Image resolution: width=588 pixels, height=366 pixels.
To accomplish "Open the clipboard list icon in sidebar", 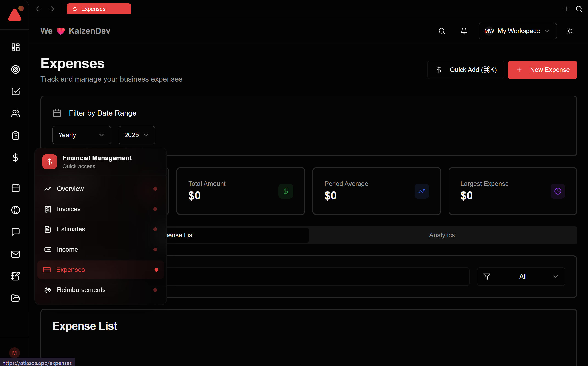I will 15,135.
